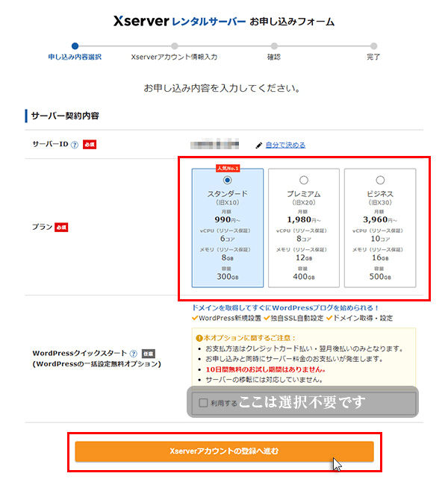Click the 300GB capacity text
This screenshot has width=448, height=482.
tap(228, 277)
